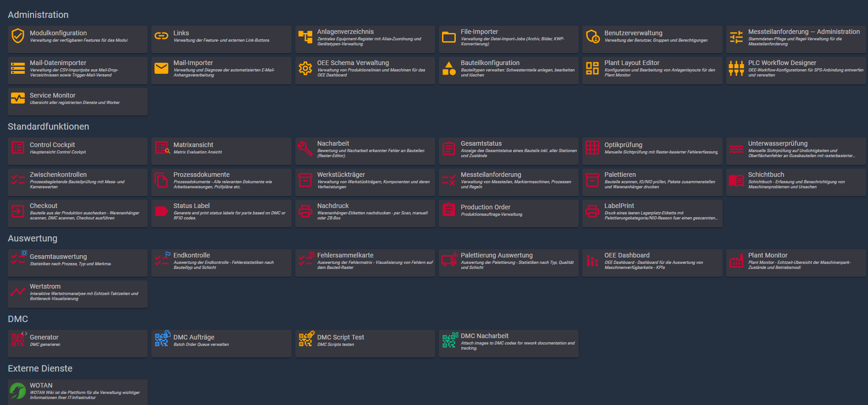This screenshot has height=405, width=868.
Task: Click the OEE Dashboard bar chart icon
Action: click(x=592, y=260)
